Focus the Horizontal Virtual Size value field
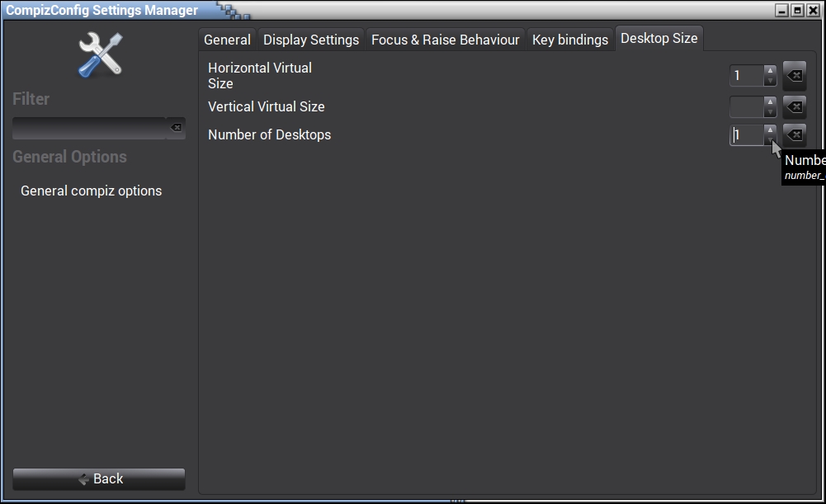 click(746, 76)
